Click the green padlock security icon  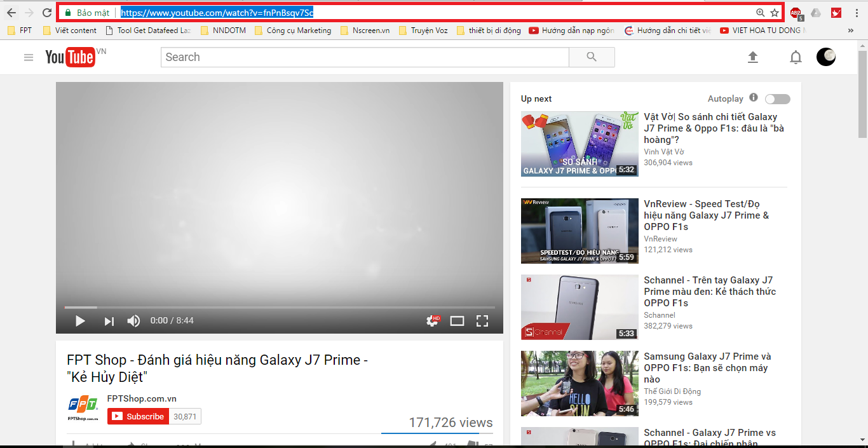[68, 13]
